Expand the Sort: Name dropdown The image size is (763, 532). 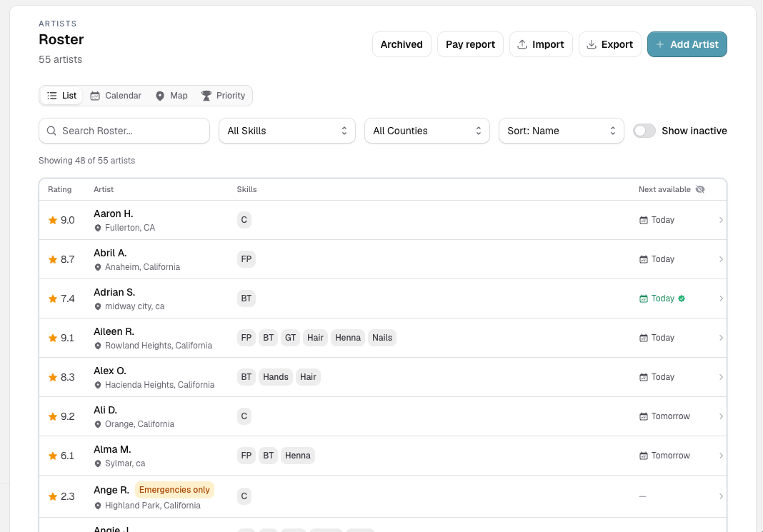(561, 131)
